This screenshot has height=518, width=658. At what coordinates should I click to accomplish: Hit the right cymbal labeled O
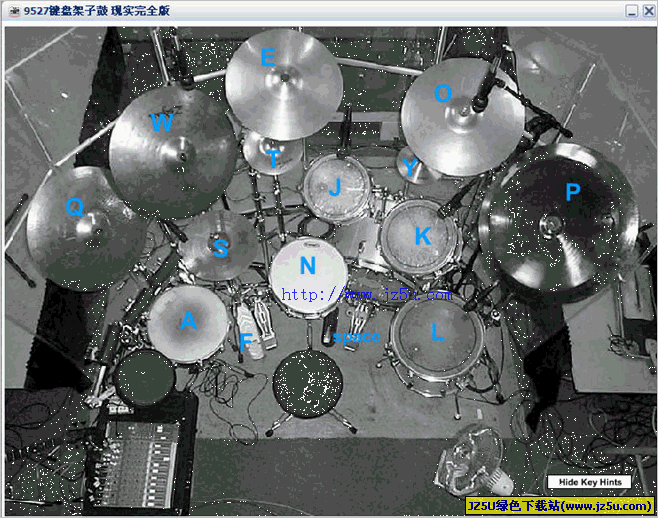point(463,117)
